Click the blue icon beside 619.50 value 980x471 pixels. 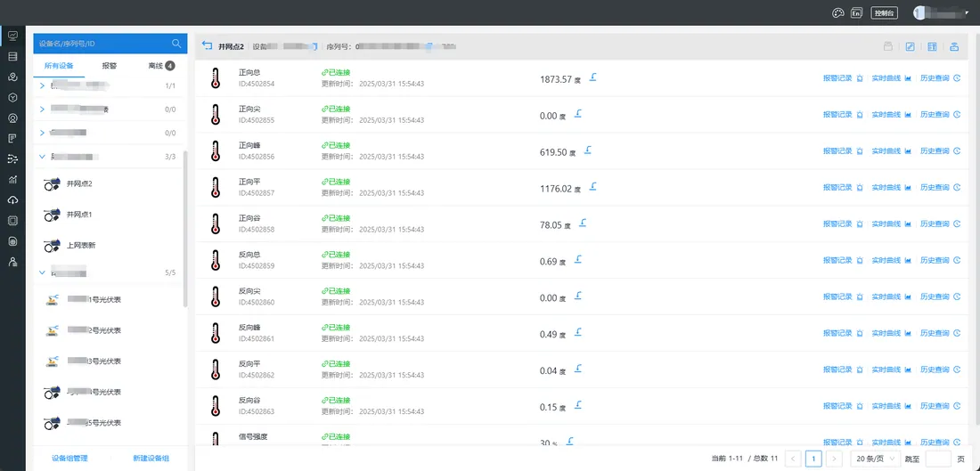point(587,150)
